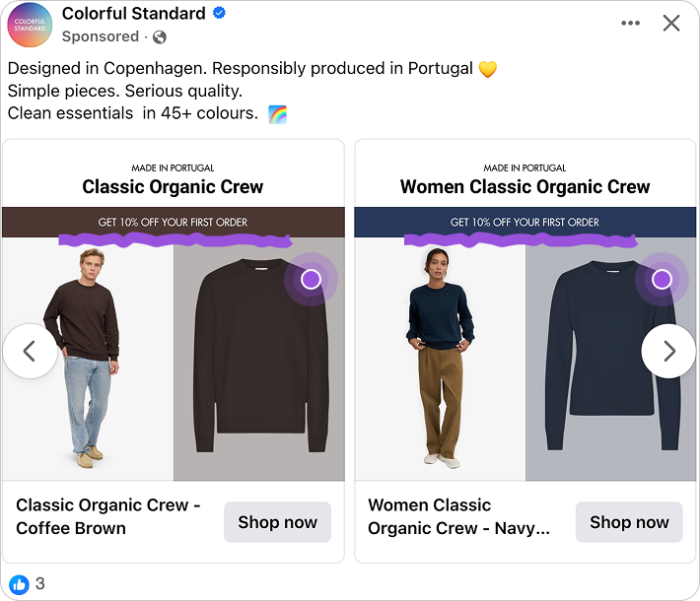Screen dimensions: 700x601
Task: Open the Colorful Standard page name link
Action: 133,14
